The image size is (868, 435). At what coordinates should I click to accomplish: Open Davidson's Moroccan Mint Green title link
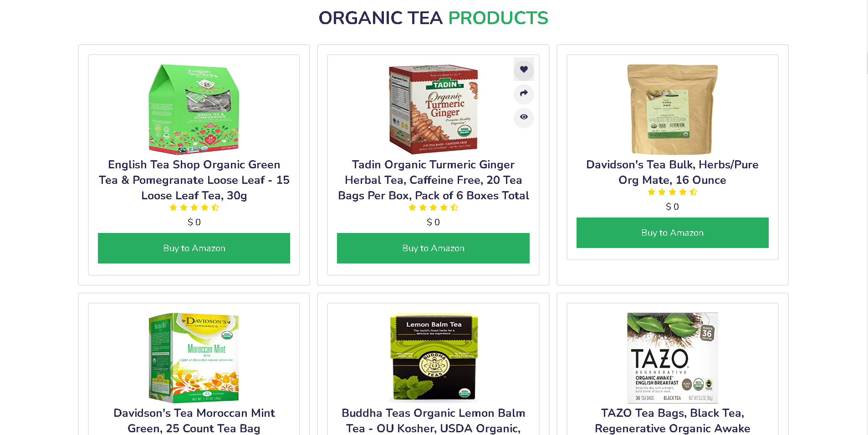[194, 420]
